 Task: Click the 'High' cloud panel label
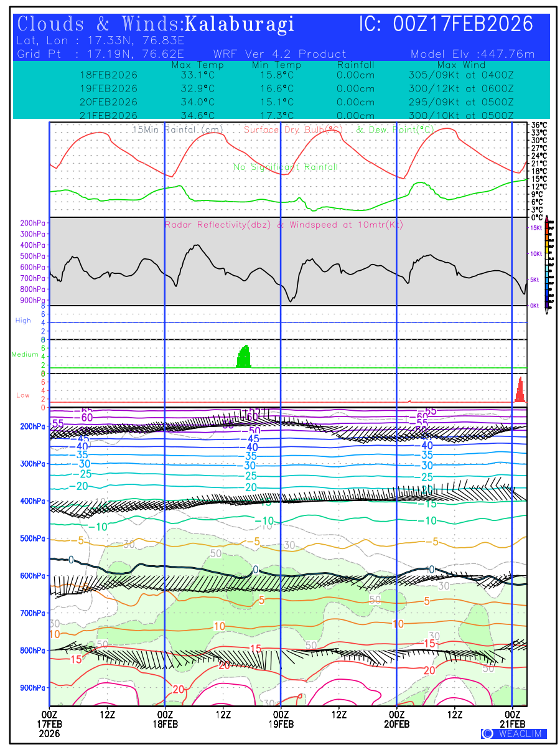click(x=23, y=320)
